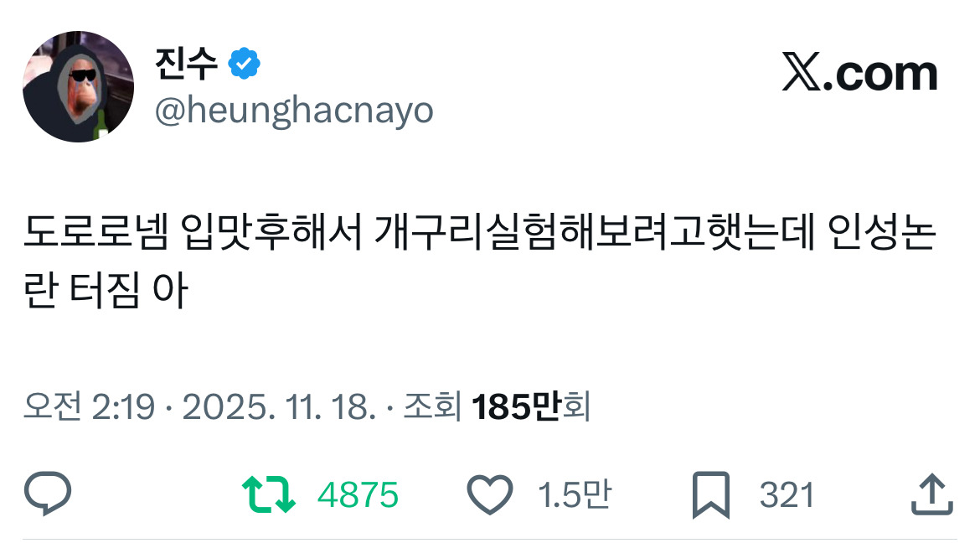Click the blue verified checkmark badge
The width and height of the screenshot is (980, 543).
tap(244, 63)
